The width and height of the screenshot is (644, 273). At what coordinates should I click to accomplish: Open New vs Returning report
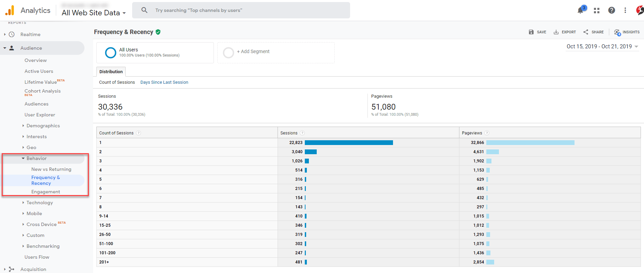pos(51,169)
